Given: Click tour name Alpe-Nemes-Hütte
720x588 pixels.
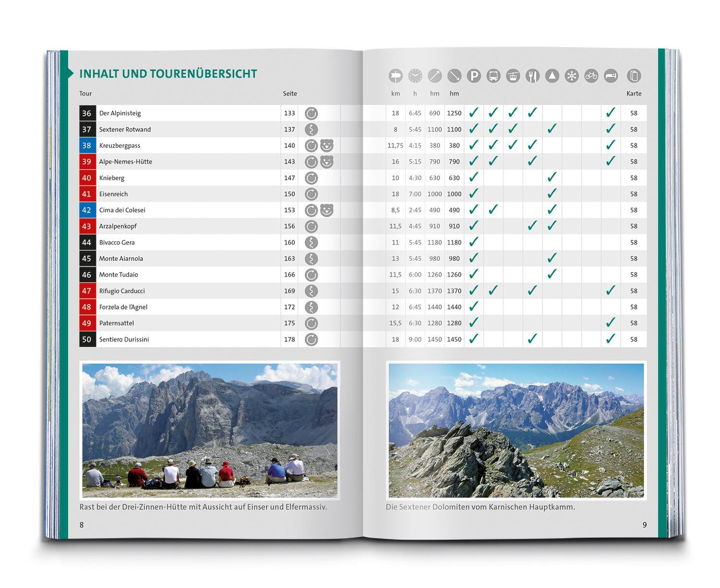Looking at the screenshot, I should point(125,162).
